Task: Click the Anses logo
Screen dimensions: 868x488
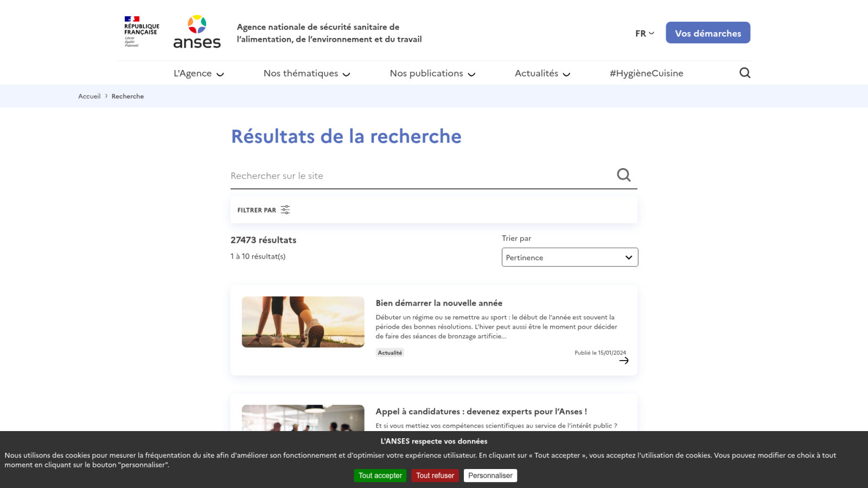Action: tap(197, 32)
